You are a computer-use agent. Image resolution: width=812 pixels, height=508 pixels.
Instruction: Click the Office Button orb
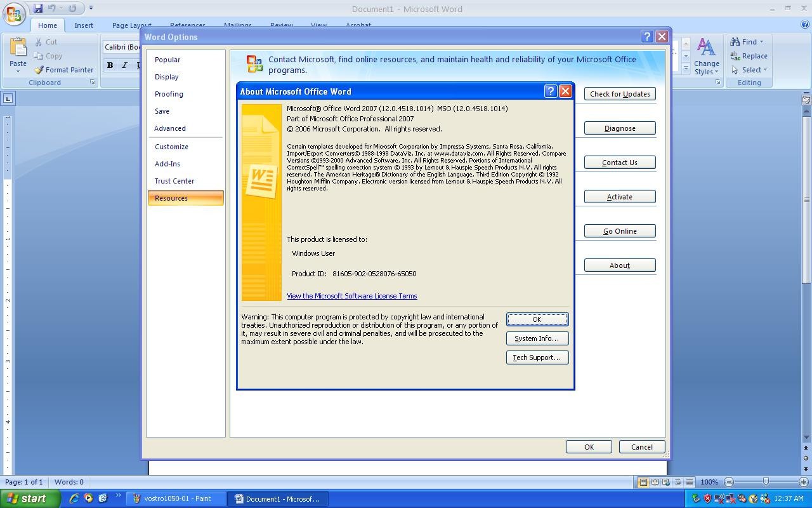14,14
